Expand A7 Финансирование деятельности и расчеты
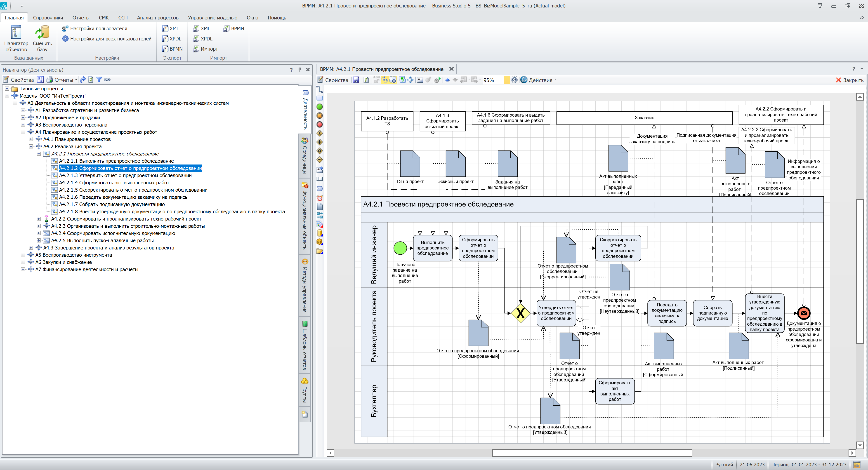This screenshot has height=470, width=868. (23, 270)
